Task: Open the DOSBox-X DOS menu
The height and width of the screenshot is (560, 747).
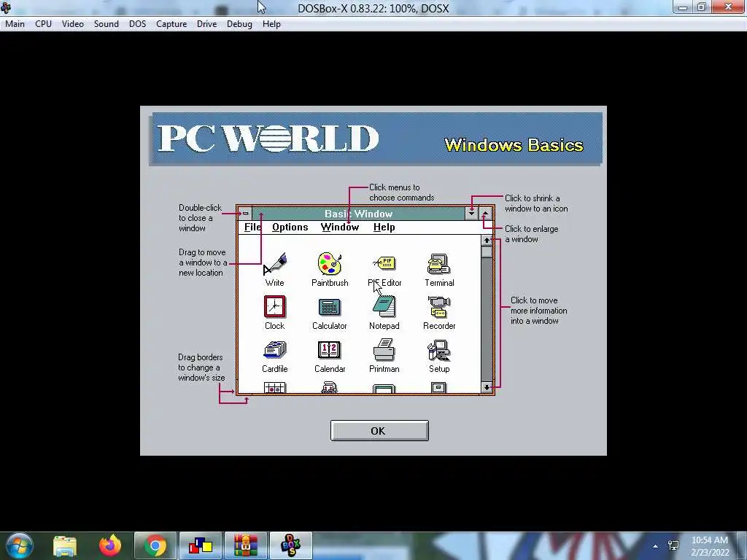Action: [138, 24]
